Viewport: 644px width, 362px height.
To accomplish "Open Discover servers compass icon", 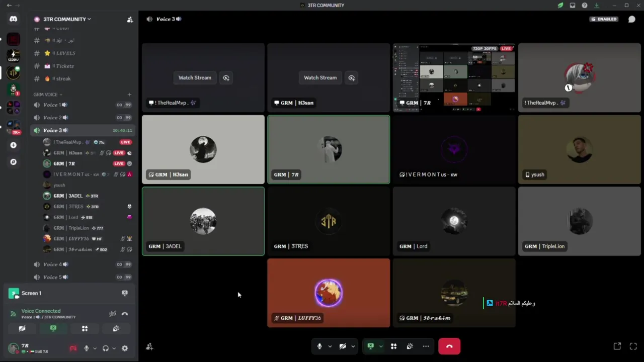I will pyautogui.click(x=13, y=162).
